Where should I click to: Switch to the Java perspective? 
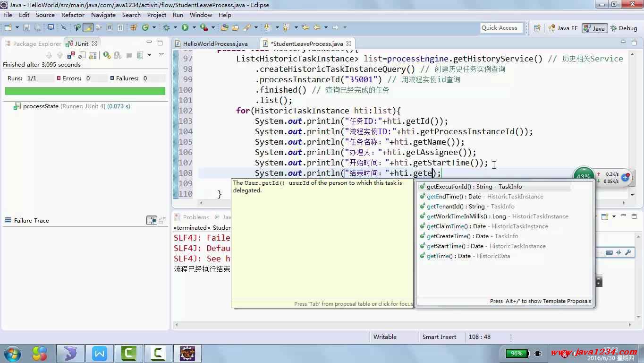pyautogui.click(x=594, y=28)
